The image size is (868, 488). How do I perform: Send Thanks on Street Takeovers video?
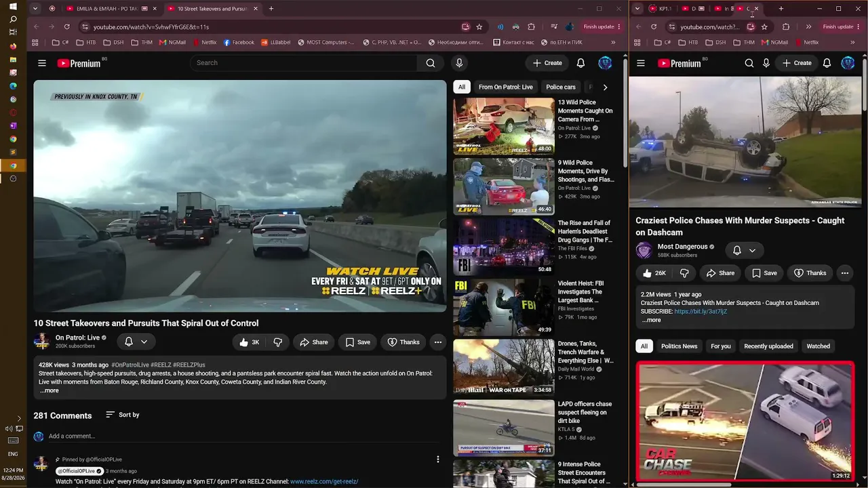(403, 342)
